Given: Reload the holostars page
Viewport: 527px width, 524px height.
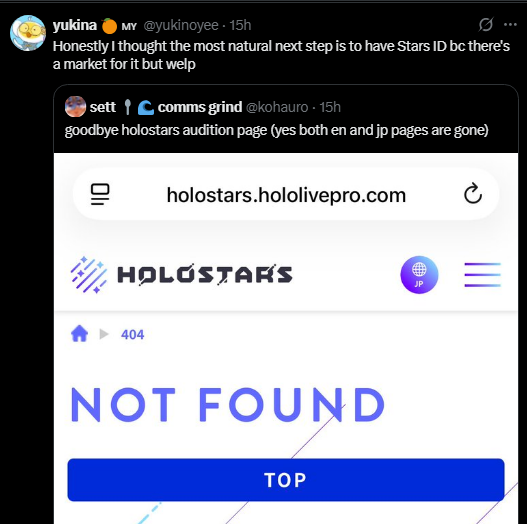Looking at the screenshot, I should tap(473, 194).
